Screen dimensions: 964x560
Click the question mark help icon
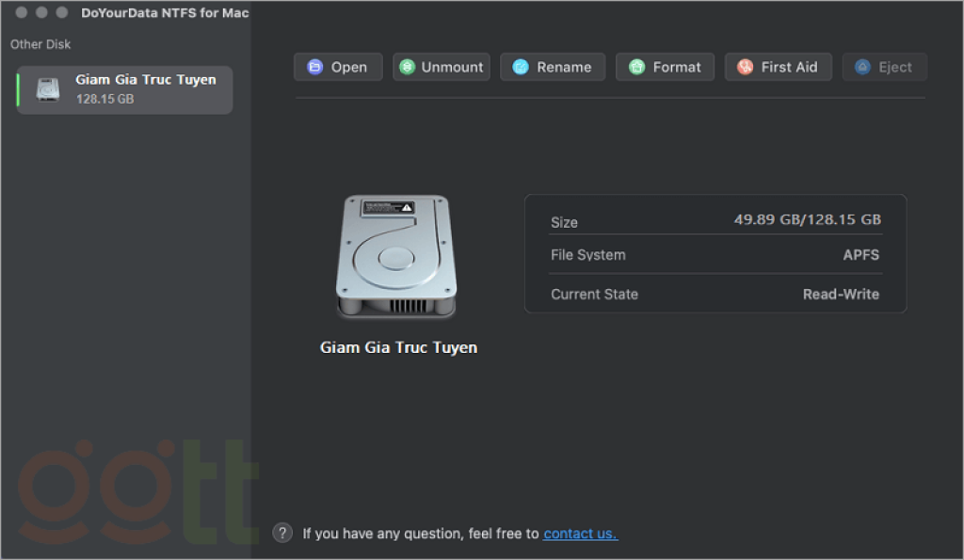282,533
